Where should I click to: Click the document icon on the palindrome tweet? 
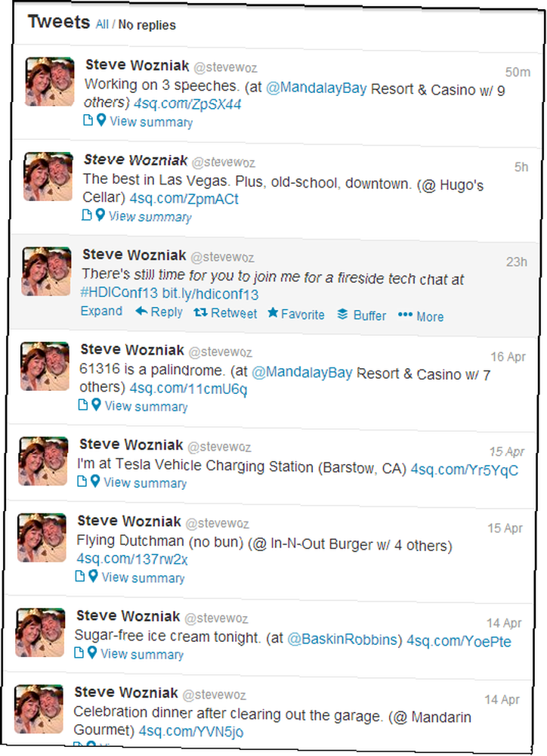[83, 404]
